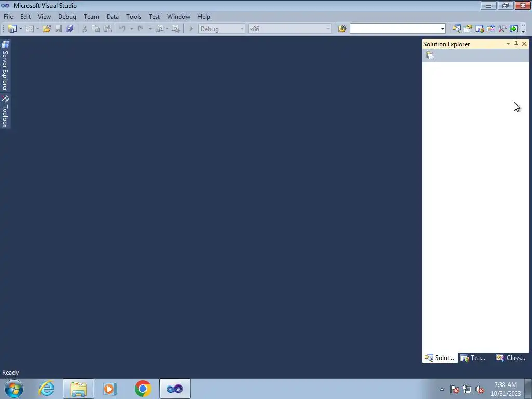Click the Save All icon
This screenshot has height=399, width=532.
pos(70,29)
